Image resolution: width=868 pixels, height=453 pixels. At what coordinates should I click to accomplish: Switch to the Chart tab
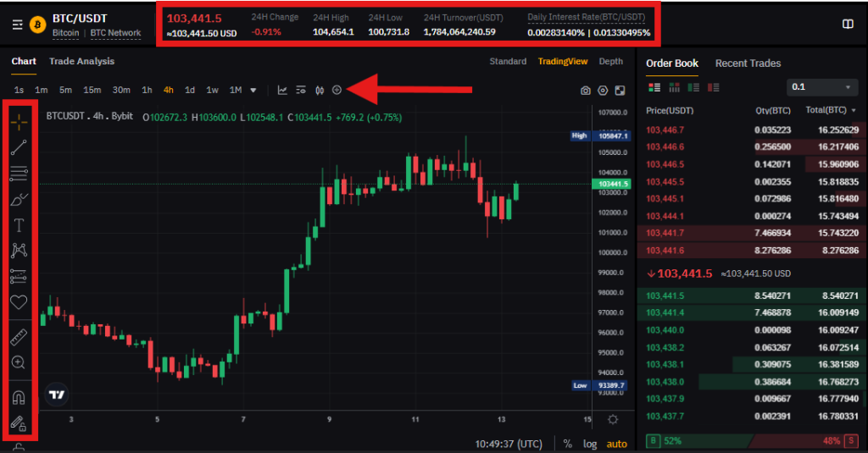[x=24, y=62]
